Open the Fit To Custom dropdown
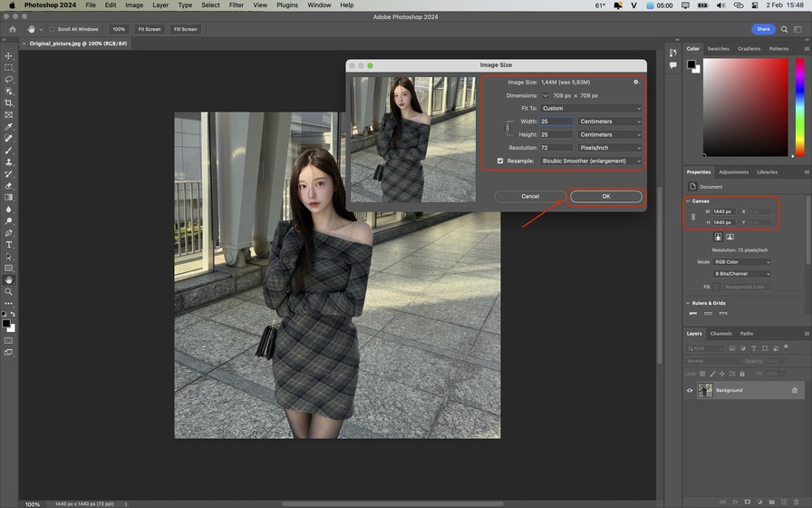The image size is (812, 508). click(x=591, y=108)
